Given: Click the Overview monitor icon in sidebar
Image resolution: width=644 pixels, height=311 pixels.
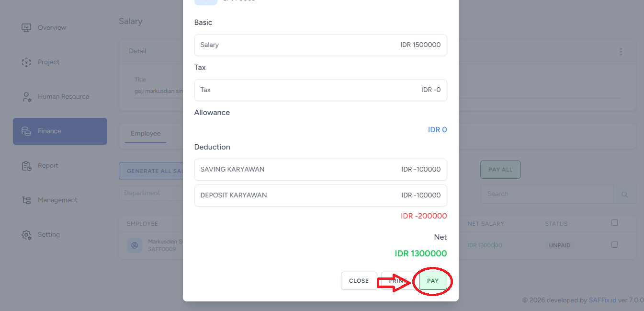Looking at the screenshot, I should click(x=26, y=28).
